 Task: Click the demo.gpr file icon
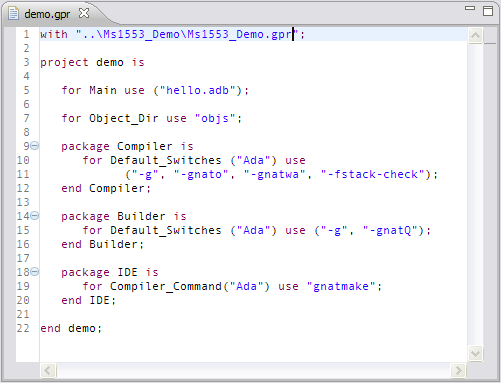click(14, 14)
